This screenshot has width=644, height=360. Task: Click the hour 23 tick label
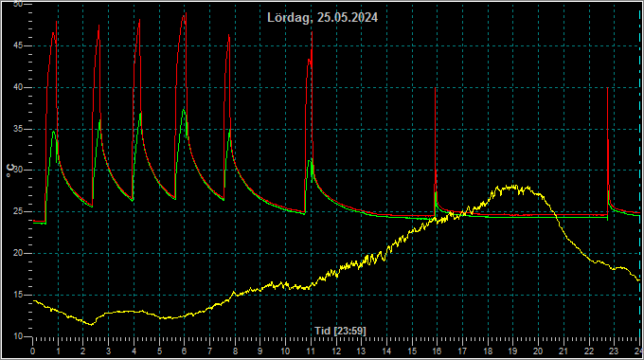[614, 351]
